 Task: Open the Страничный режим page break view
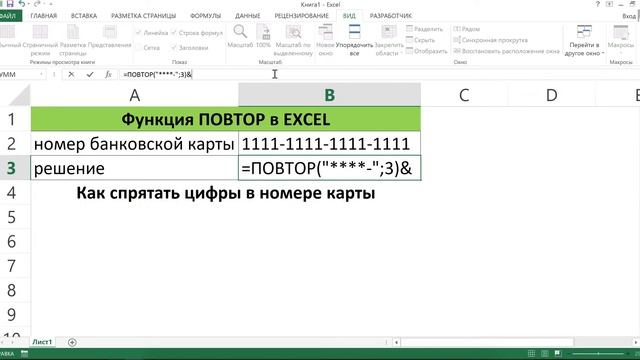[40, 40]
